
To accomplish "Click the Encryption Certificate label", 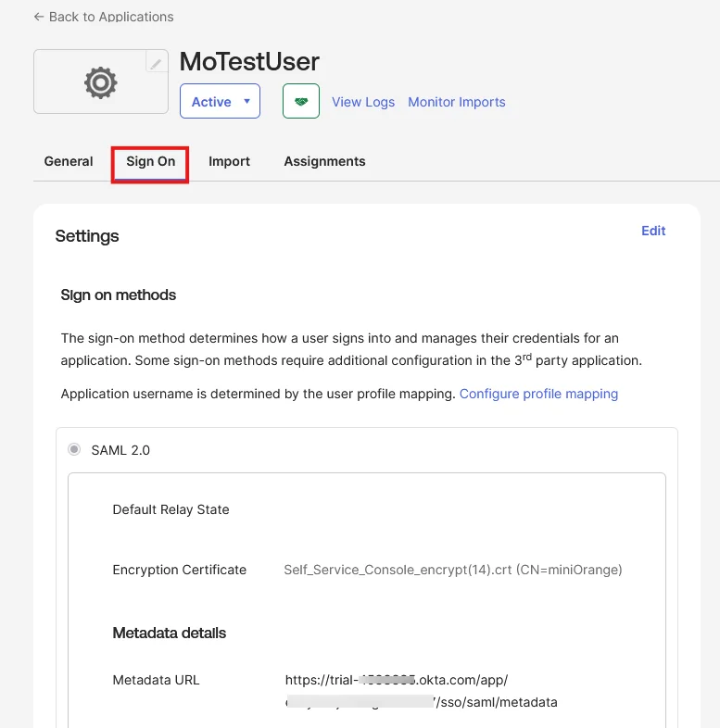I will coord(179,570).
